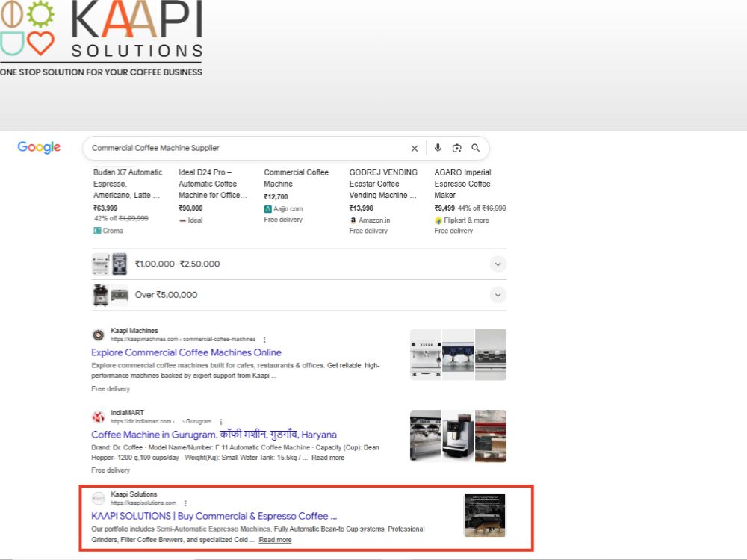Open Kaapi Machines result three-dot menu
The width and height of the screenshot is (747, 560).
pos(264,340)
